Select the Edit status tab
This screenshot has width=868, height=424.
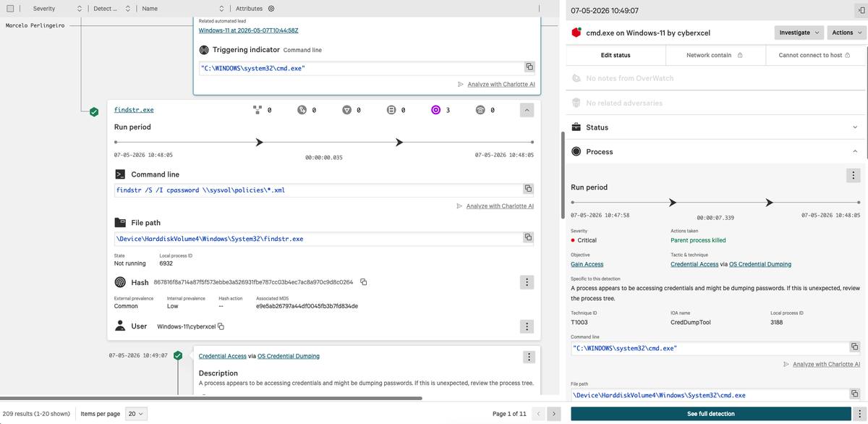[616, 55]
